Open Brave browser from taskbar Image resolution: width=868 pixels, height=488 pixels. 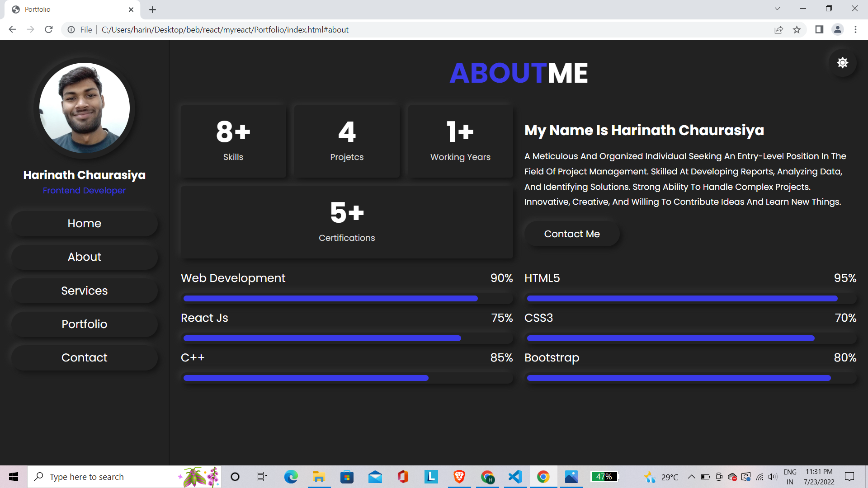459,477
